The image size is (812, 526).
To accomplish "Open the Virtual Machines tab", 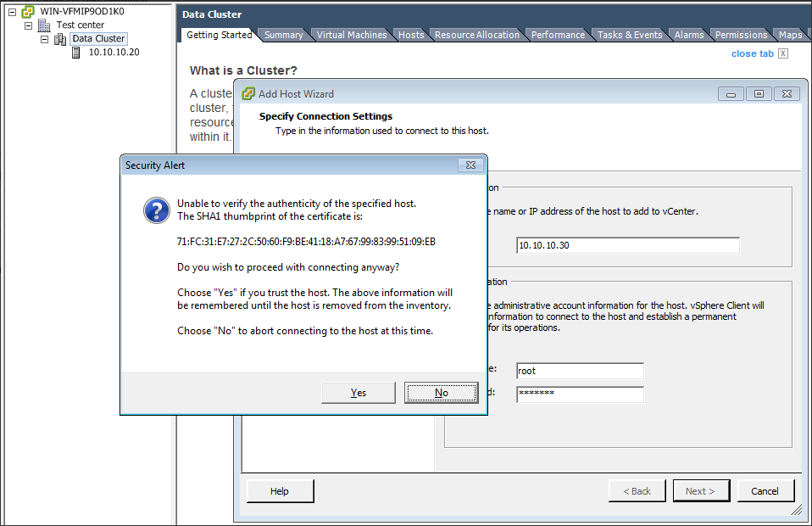I will [352, 35].
